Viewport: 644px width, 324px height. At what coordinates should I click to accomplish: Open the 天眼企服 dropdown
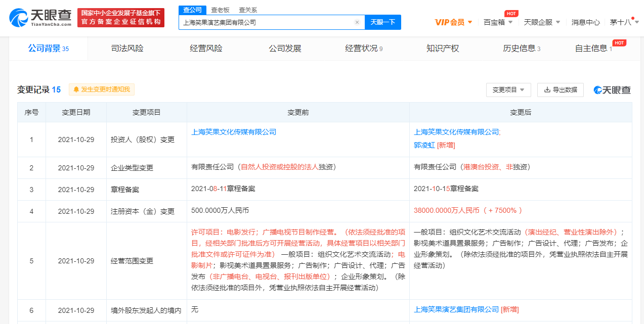(543, 22)
